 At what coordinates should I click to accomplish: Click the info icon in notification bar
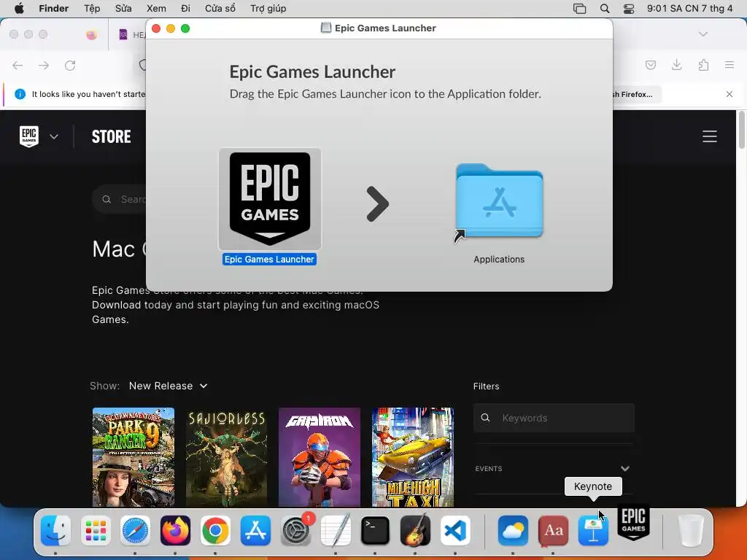20,94
